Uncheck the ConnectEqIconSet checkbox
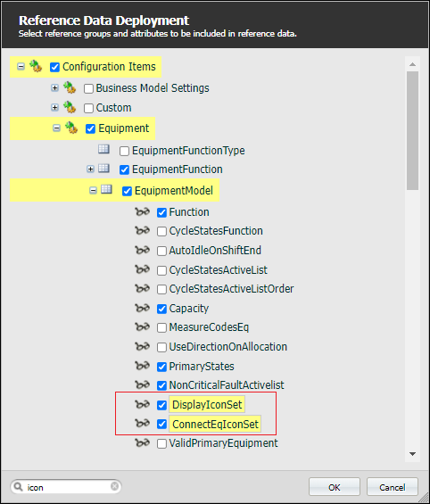The width and height of the screenshot is (430, 504). point(161,424)
